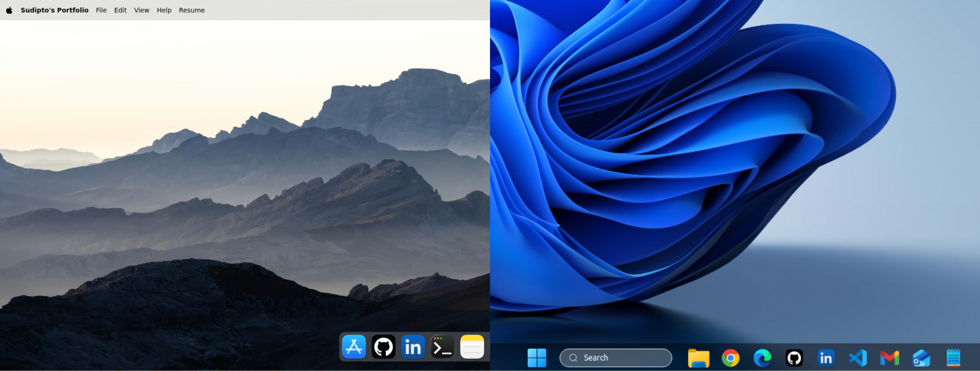Open Outlook on the Windows taskbar
The height and width of the screenshot is (371, 980).
[921, 358]
